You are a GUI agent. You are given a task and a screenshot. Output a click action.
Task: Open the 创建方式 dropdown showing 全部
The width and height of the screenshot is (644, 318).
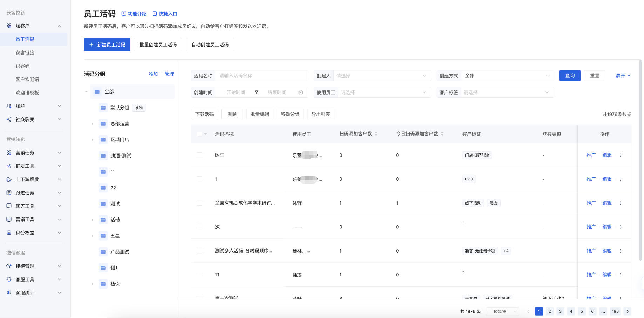coord(508,76)
